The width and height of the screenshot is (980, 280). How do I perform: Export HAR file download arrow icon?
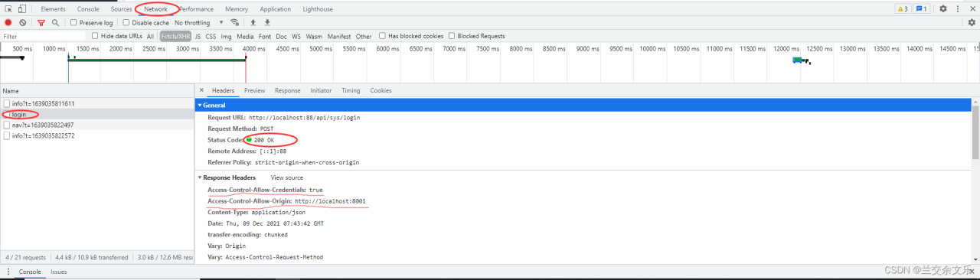(267, 23)
